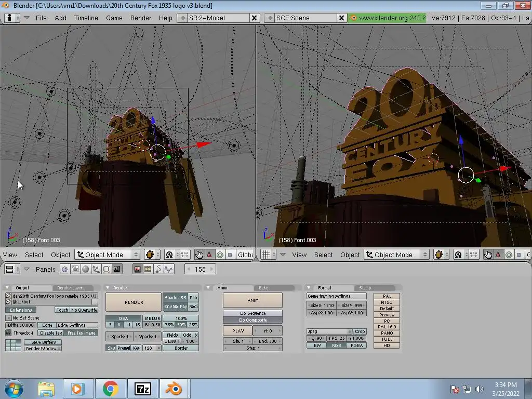This screenshot has height=399, width=532.
Task: Enable the Touch option
Action: click(62, 310)
